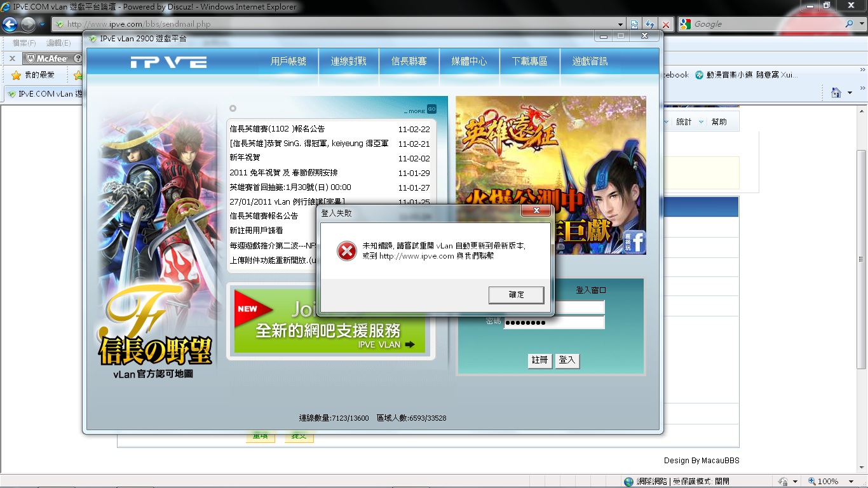
Task: Click the Google search box in Internet Explorer
Action: (x=766, y=24)
